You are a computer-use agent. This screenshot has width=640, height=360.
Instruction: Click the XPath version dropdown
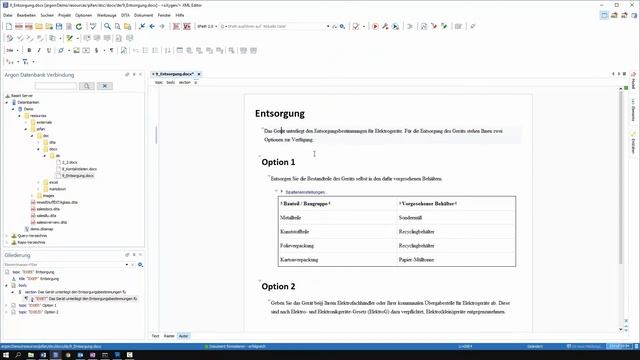pyautogui.click(x=207, y=27)
